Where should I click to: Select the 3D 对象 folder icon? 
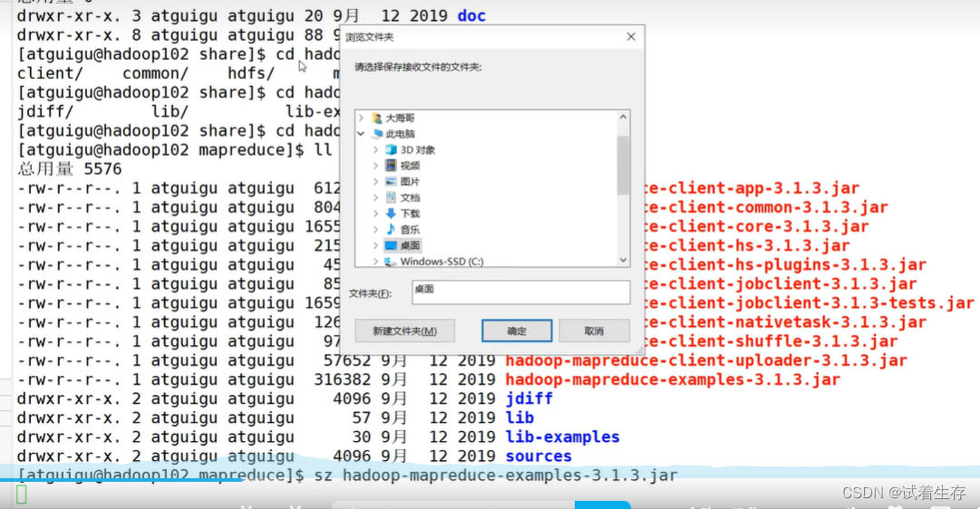(391, 149)
